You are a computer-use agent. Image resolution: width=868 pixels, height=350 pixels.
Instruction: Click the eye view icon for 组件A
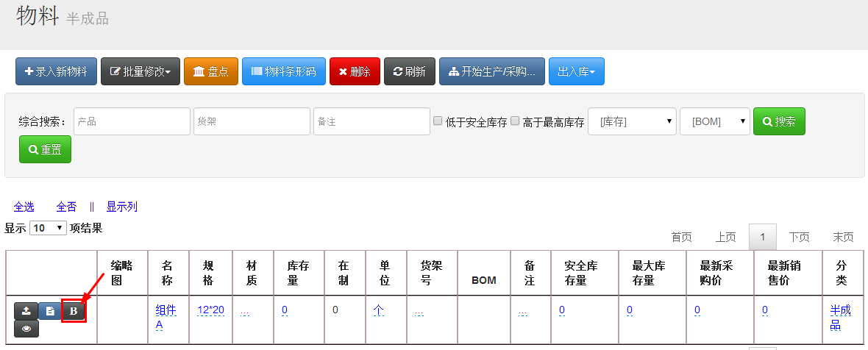coord(26,329)
